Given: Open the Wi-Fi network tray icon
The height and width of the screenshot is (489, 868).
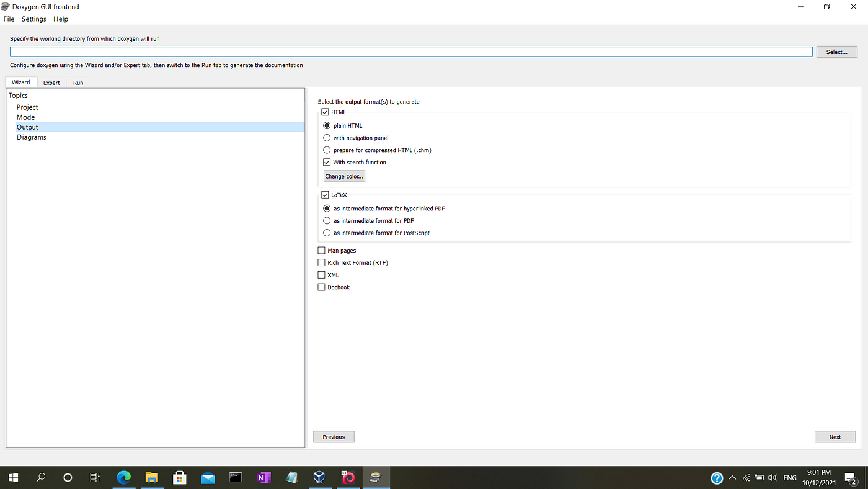Looking at the screenshot, I should tap(746, 478).
